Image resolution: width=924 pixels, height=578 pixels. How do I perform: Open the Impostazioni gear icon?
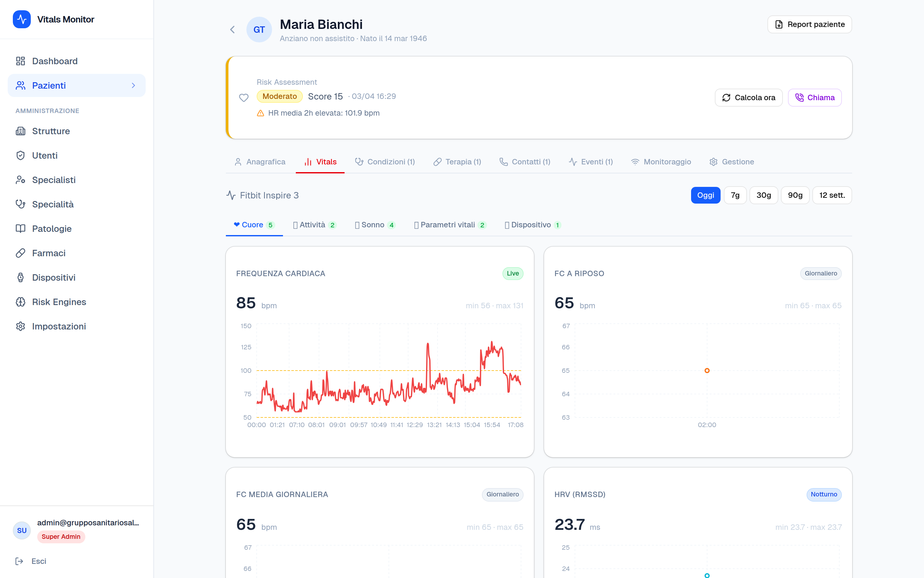click(x=20, y=327)
